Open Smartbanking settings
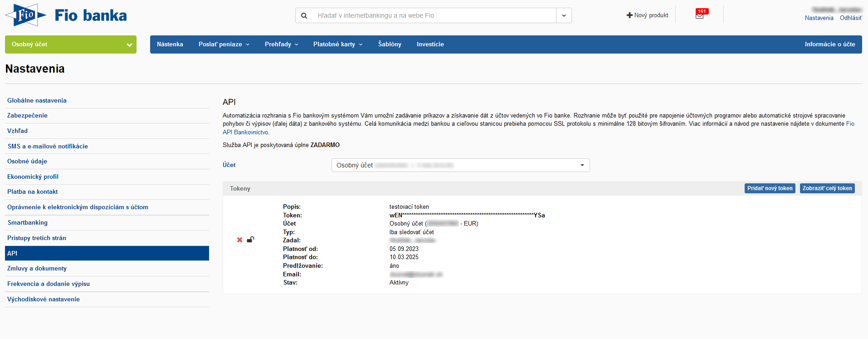Screen dimensions: 868x339 pyautogui.click(x=107, y=223)
